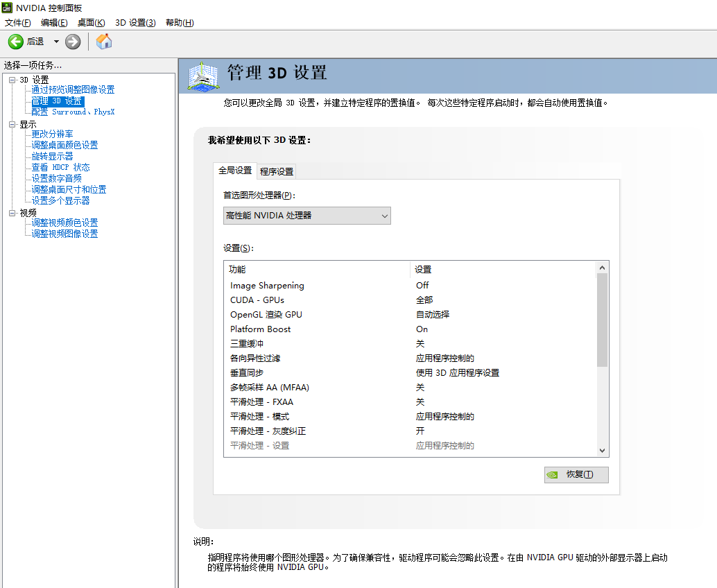Click the On value for Platform Boost
This screenshot has height=588, width=717.
click(x=422, y=329)
